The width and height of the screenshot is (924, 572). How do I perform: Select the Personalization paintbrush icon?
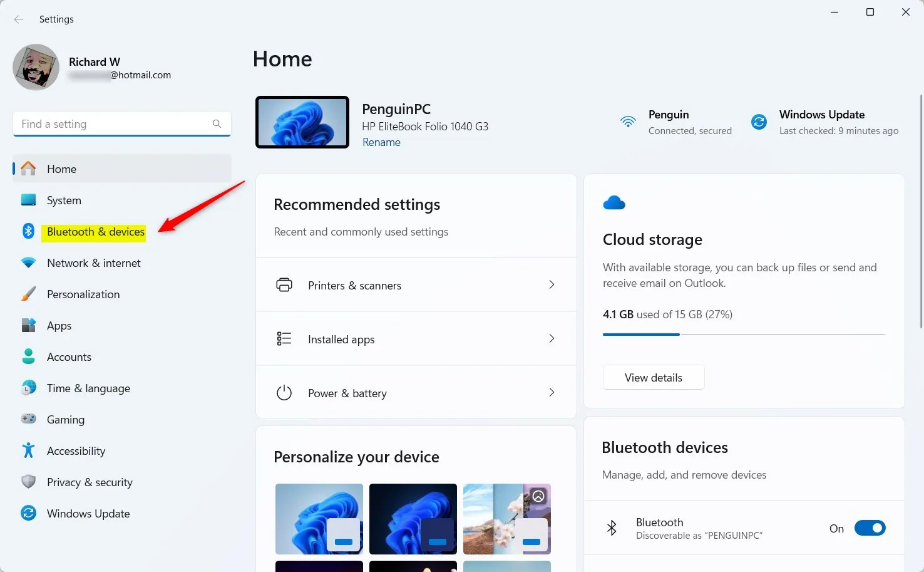tap(29, 294)
